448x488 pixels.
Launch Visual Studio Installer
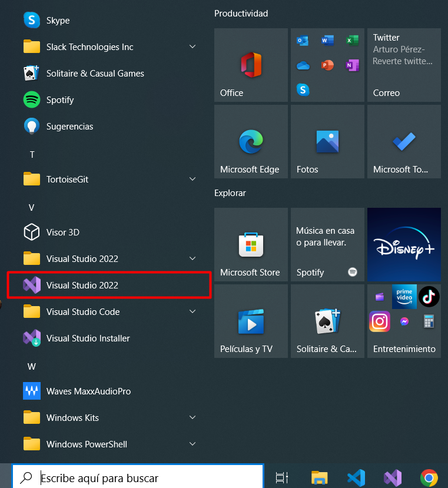tap(88, 338)
